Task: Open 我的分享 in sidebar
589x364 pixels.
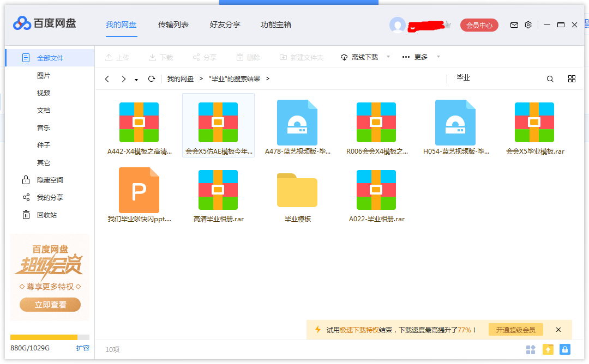Action: click(50, 197)
